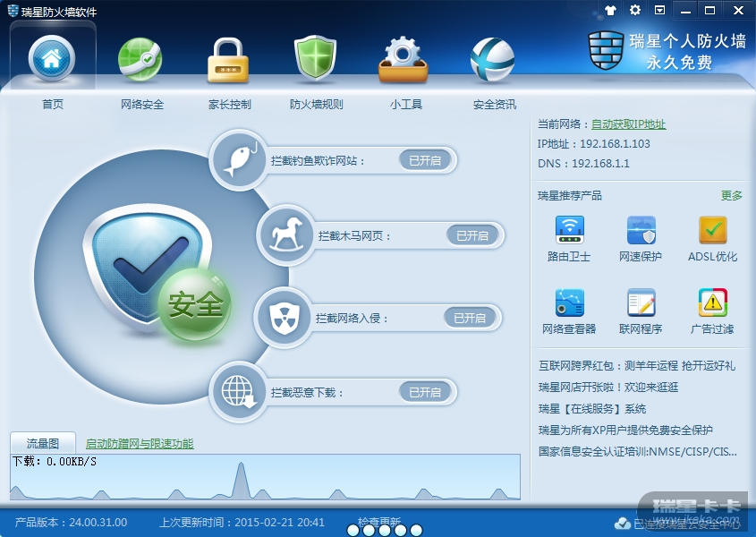This screenshot has width=756, height=537.
Task: Launch the 网络查看器 icon
Action: point(569,303)
